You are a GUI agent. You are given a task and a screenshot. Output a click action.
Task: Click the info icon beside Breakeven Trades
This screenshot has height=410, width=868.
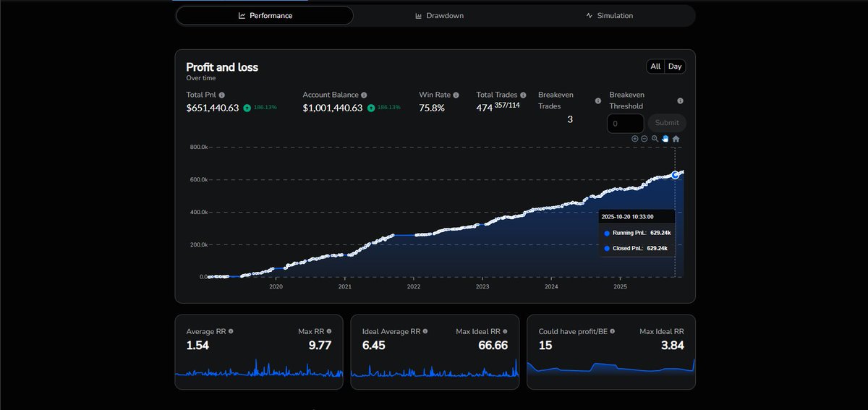tap(598, 101)
